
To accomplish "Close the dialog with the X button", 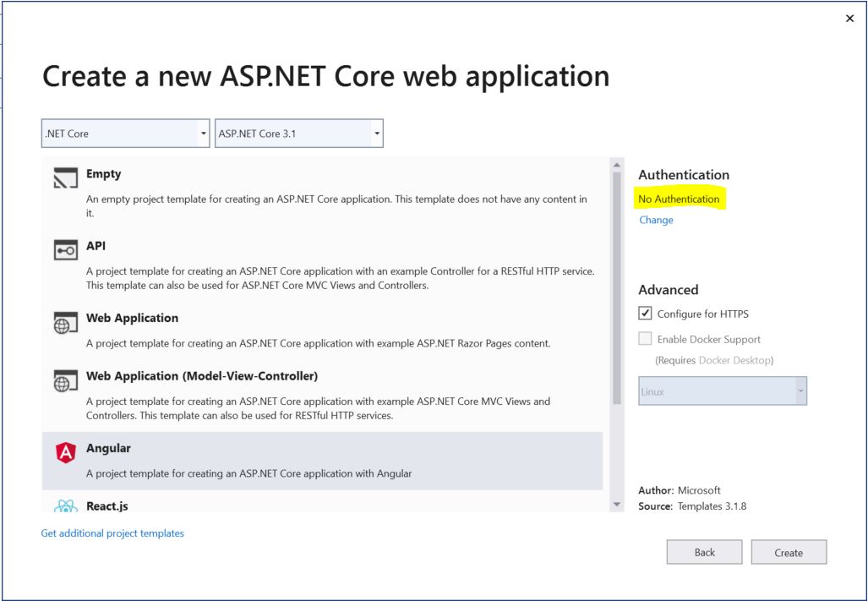I will coord(849,19).
